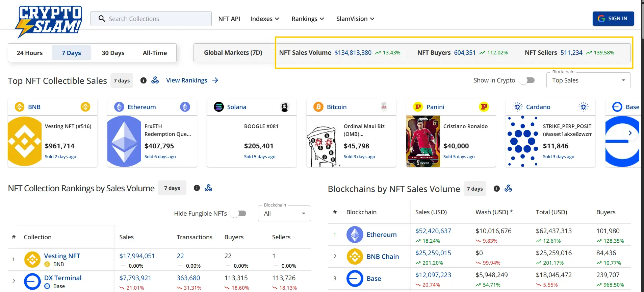Click the Search Collections input field
This screenshot has height=292, width=644.
click(x=155, y=19)
